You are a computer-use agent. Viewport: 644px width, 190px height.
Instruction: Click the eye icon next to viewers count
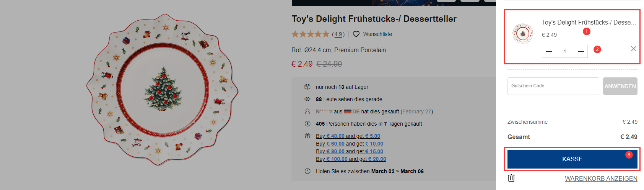(307, 99)
